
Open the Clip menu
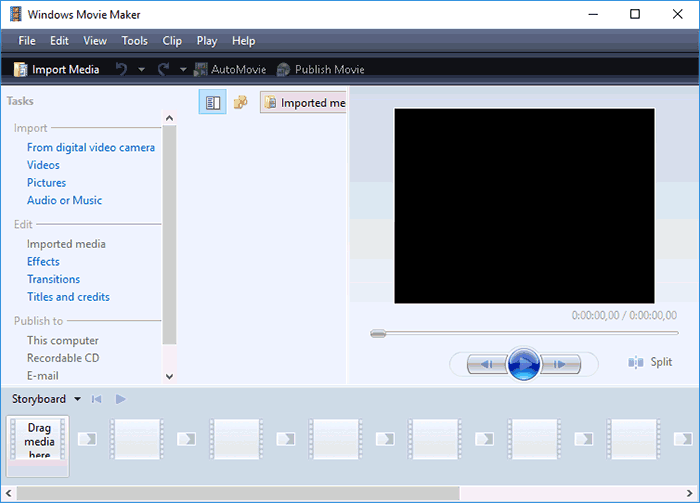tap(172, 41)
